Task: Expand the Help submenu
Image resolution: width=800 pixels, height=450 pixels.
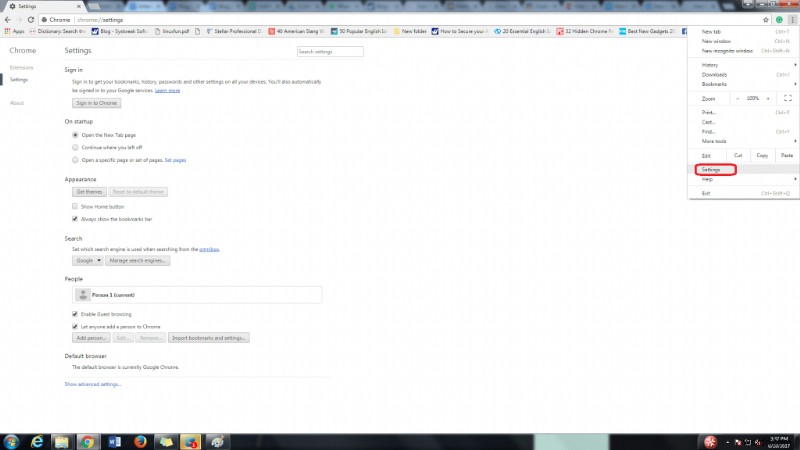Action: 744,179
